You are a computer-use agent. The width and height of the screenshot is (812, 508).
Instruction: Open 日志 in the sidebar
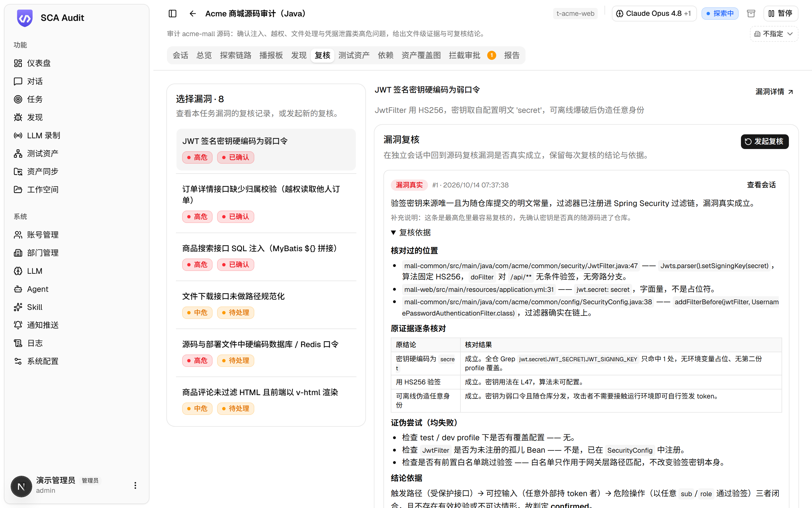tap(76, 343)
